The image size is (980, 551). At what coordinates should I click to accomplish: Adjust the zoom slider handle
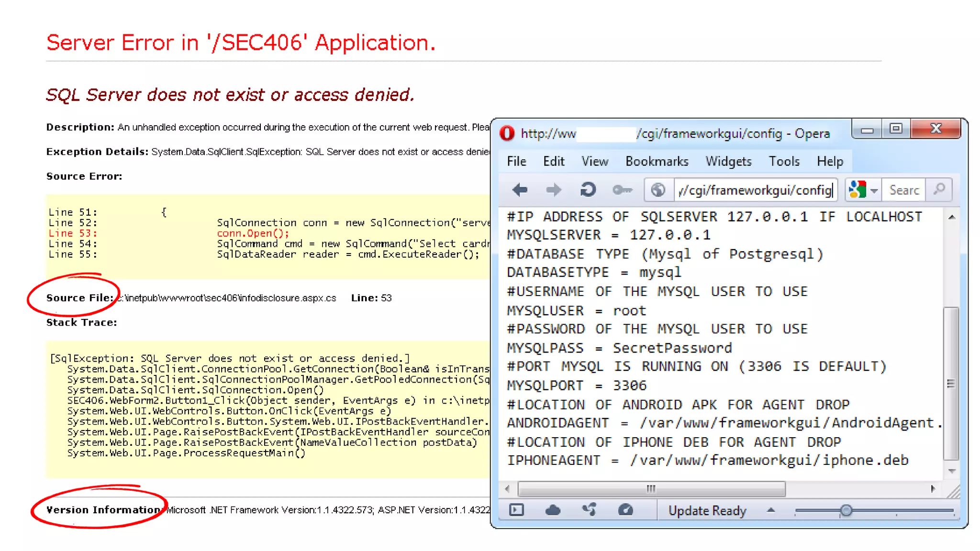pyautogui.click(x=846, y=510)
